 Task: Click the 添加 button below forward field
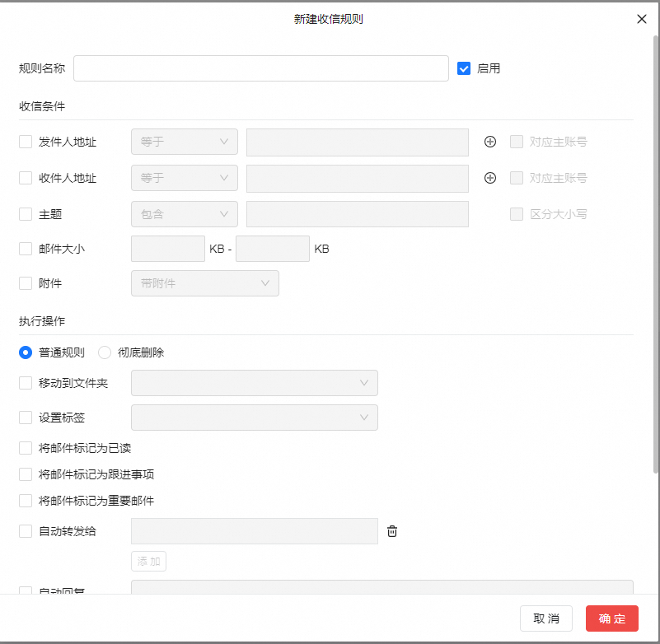click(x=148, y=561)
